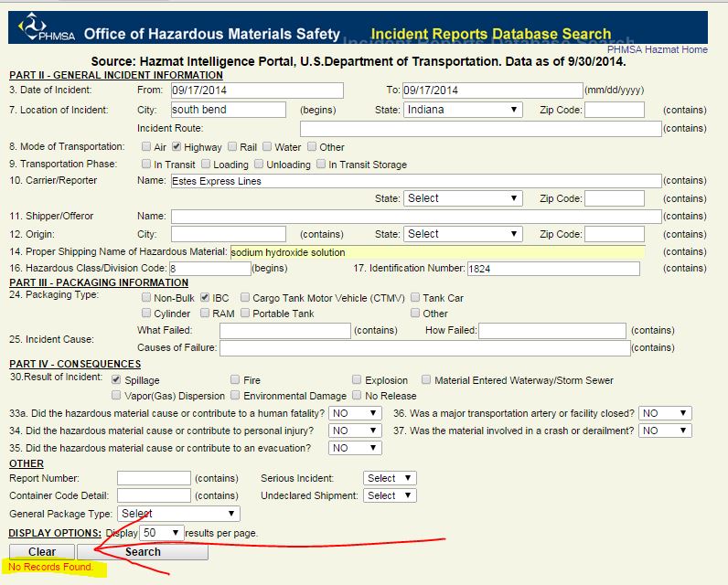Toggle the IBC packaging type checkbox

click(206, 297)
